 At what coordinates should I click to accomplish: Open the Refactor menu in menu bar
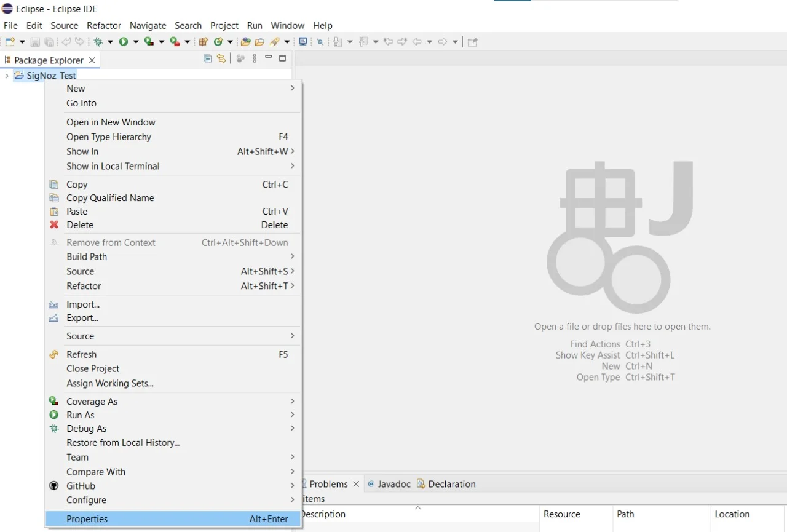[x=104, y=25]
